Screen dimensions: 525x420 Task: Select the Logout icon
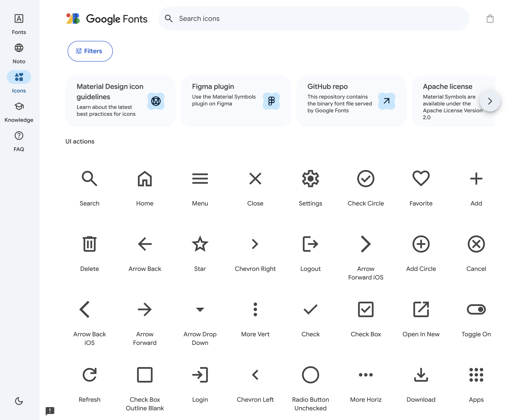click(x=311, y=244)
